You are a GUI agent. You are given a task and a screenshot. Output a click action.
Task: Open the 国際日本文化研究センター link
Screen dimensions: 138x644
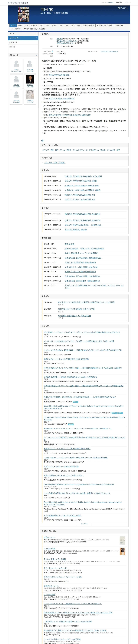[x=66, y=43]
